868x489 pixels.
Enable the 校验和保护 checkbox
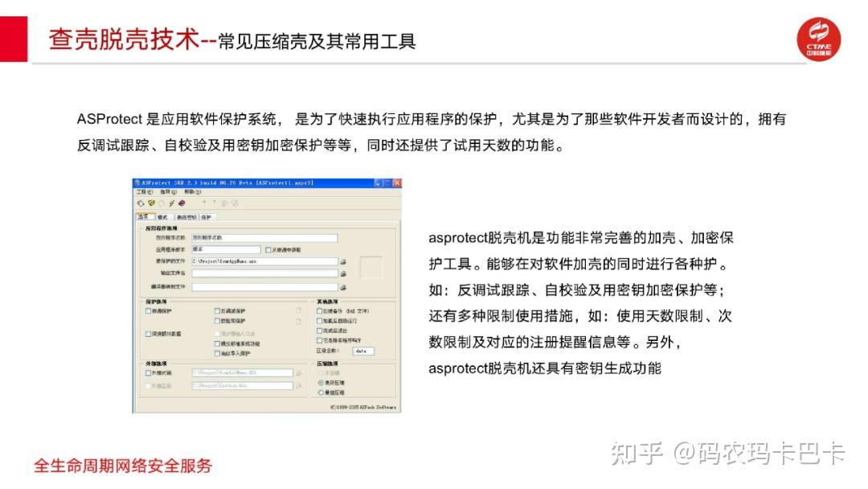pos(217,321)
